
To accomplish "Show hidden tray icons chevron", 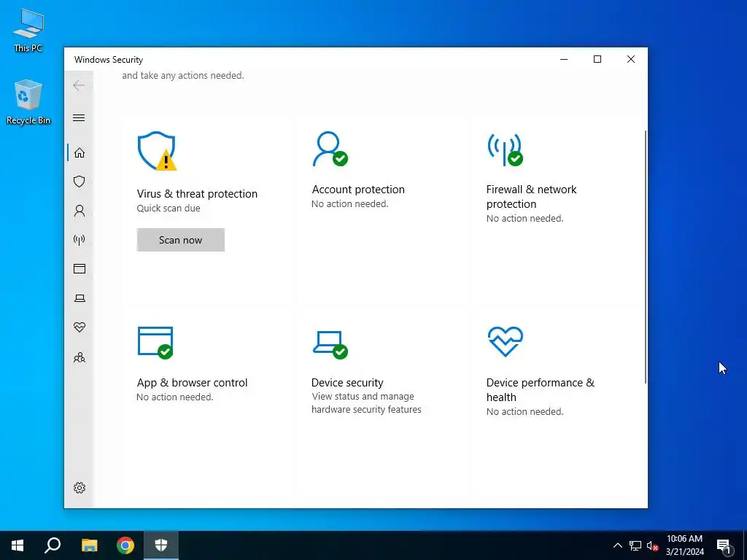I will [617, 545].
